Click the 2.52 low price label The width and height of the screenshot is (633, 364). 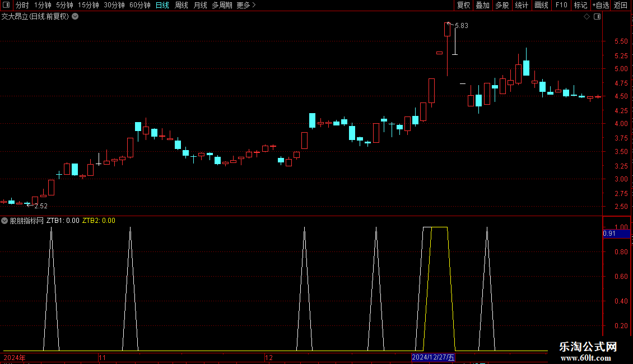point(41,206)
